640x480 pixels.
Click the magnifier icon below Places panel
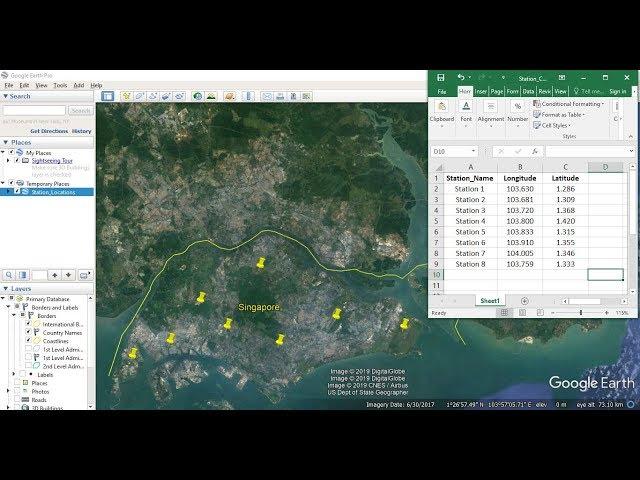coord(9,275)
